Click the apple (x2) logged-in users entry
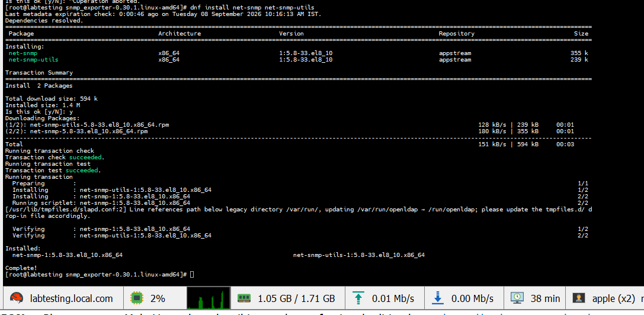 [x=614, y=298]
